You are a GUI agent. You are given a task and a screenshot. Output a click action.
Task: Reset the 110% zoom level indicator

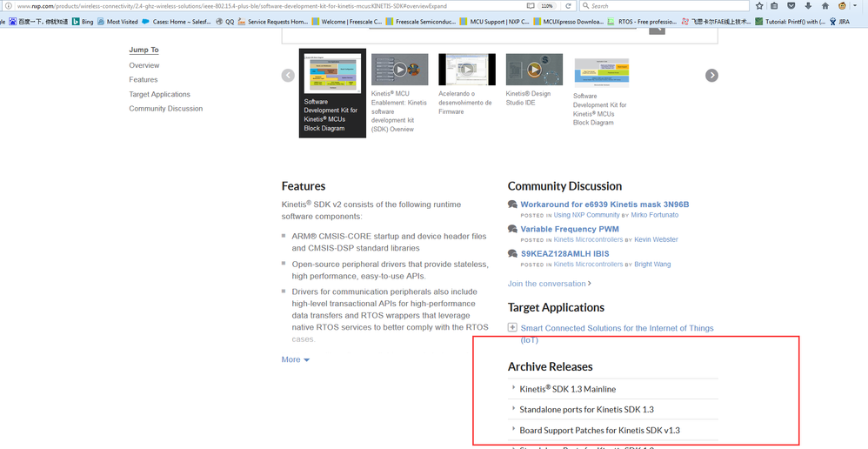coord(547,6)
